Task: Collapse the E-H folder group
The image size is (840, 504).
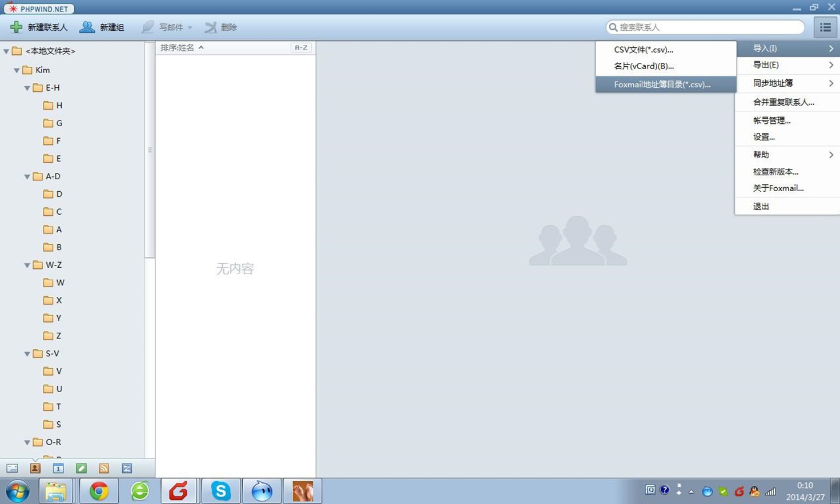Action: click(27, 88)
